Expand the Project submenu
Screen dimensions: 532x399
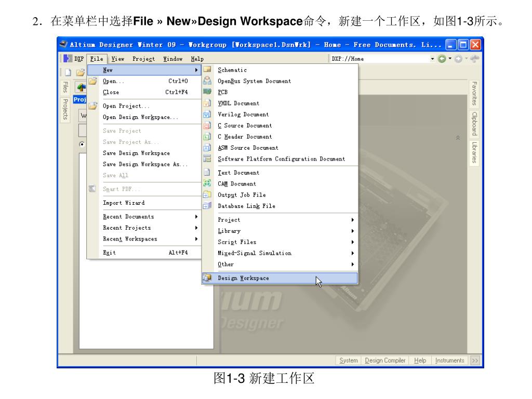coord(280,220)
